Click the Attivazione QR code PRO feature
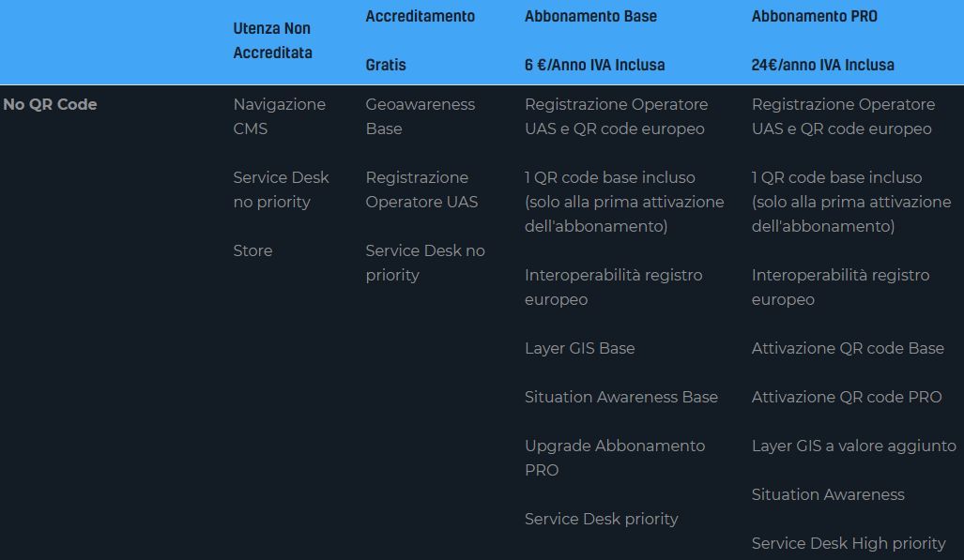This screenshot has height=560, width=964. pos(846,397)
